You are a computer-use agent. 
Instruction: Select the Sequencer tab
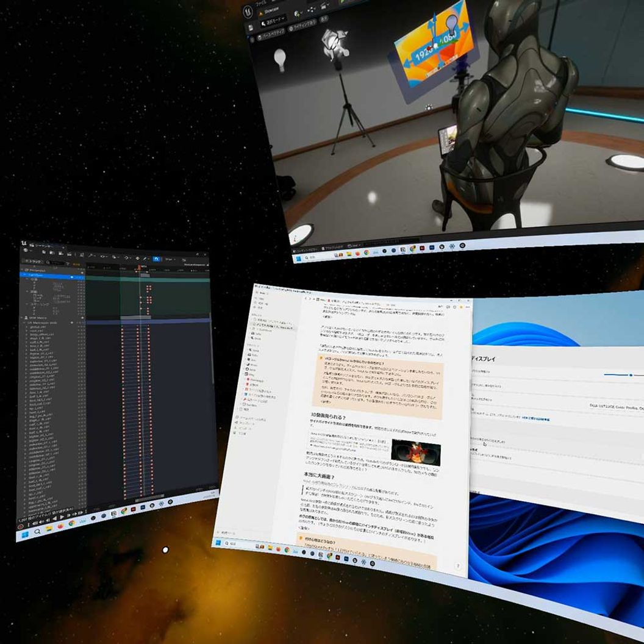pos(42,246)
